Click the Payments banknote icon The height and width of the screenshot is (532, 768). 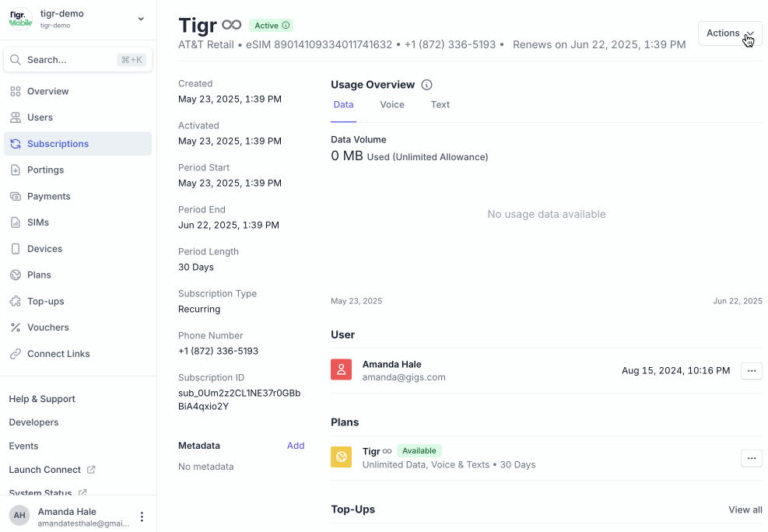click(x=16, y=196)
